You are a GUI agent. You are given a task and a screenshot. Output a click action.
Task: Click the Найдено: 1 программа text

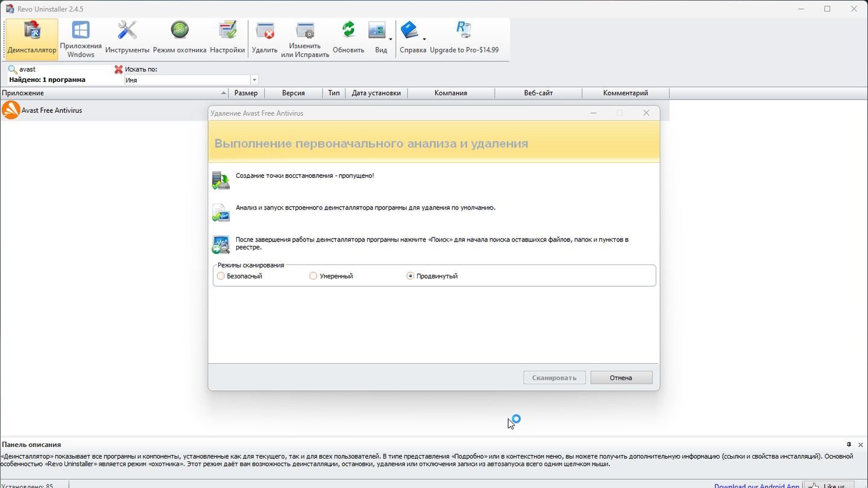[47, 80]
